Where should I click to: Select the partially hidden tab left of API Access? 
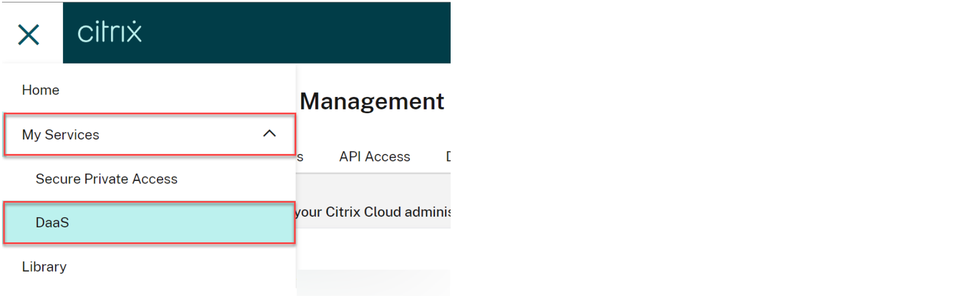[300, 157]
